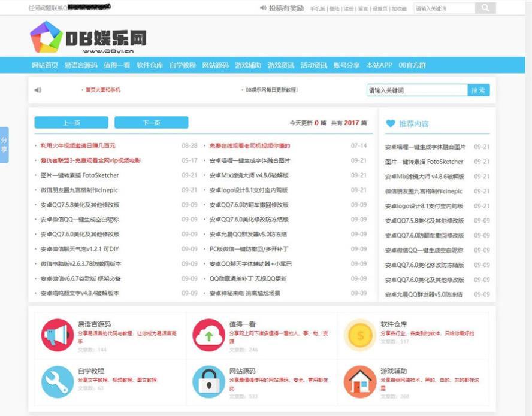Click the blue 分享 tab on the left edge
This screenshot has width=532, height=416.
pos(5,144)
